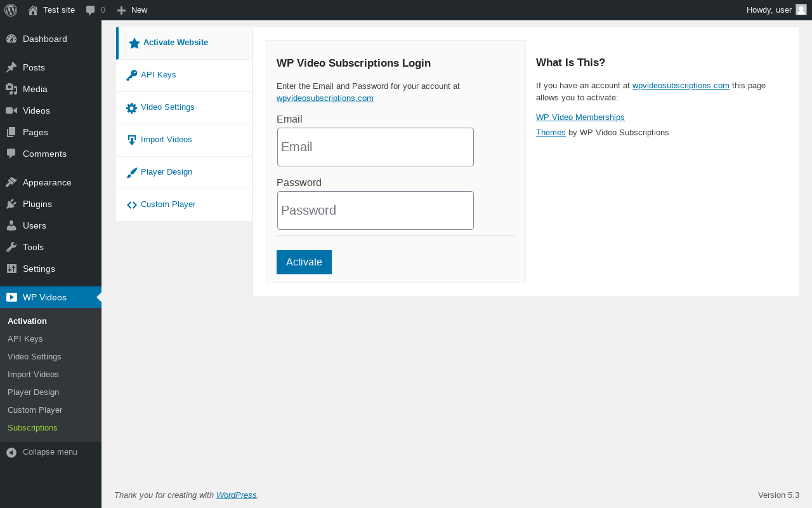
Task: Click the Collapse menu arrow icon
Action: coord(11,453)
